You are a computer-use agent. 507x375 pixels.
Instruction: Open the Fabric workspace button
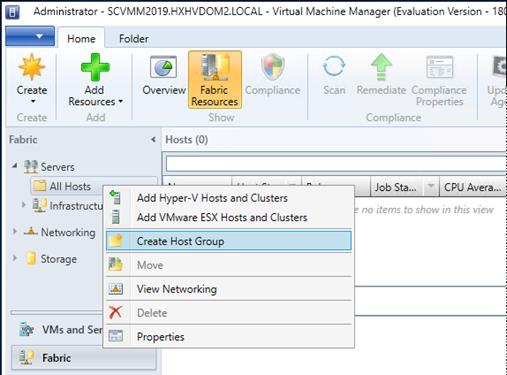click(x=84, y=358)
